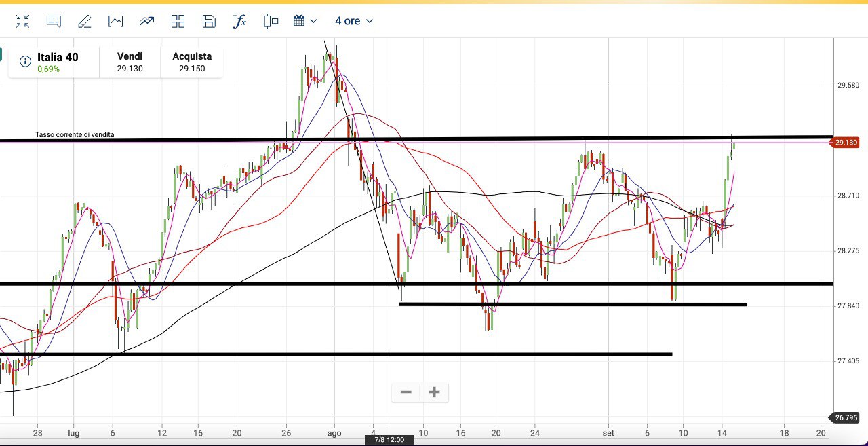868x446 pixels.
Task: Expand the 4 ore timeframe dropdown
Action: (353, 21)
